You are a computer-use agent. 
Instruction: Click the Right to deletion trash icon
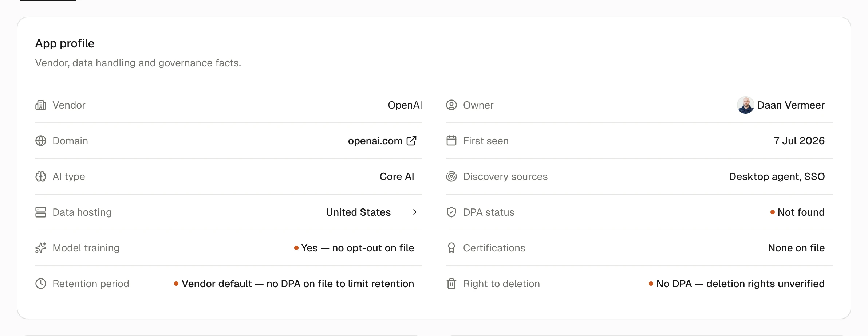coord(451,284)
